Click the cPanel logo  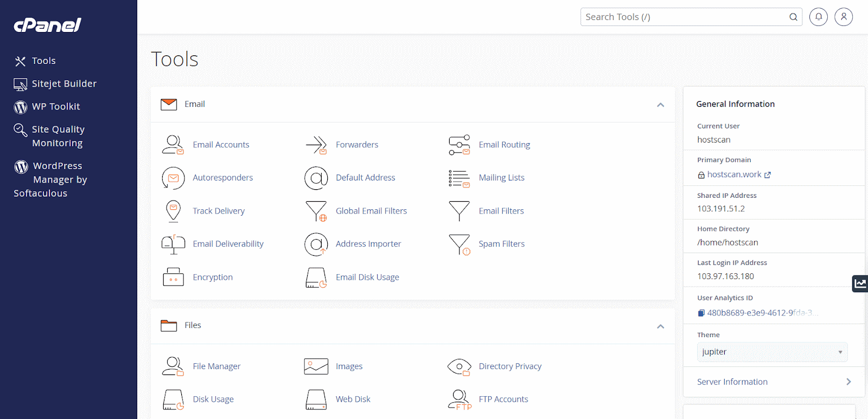click(x=48, y=25)
